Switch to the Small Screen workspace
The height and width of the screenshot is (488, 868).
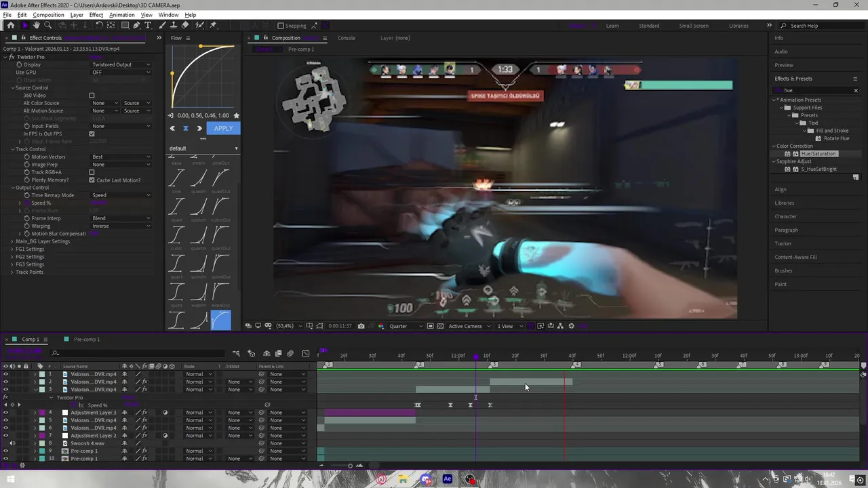click(x=694, y=26)
